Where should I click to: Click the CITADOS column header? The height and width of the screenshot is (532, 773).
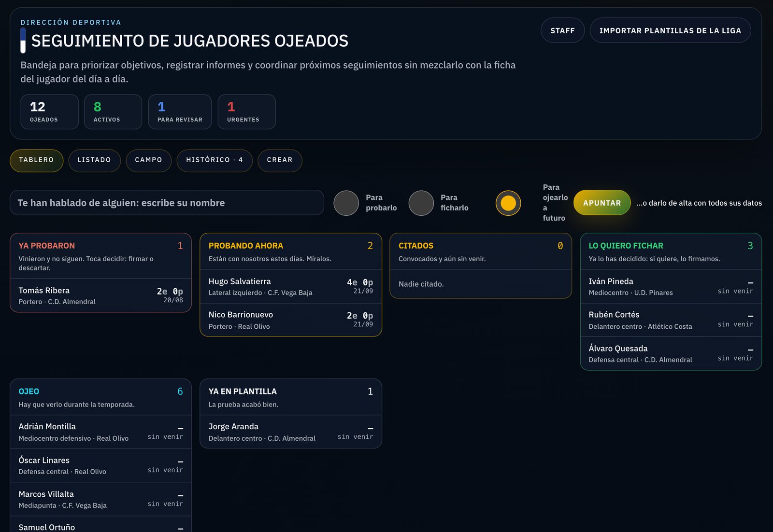(x=481, y=252)
